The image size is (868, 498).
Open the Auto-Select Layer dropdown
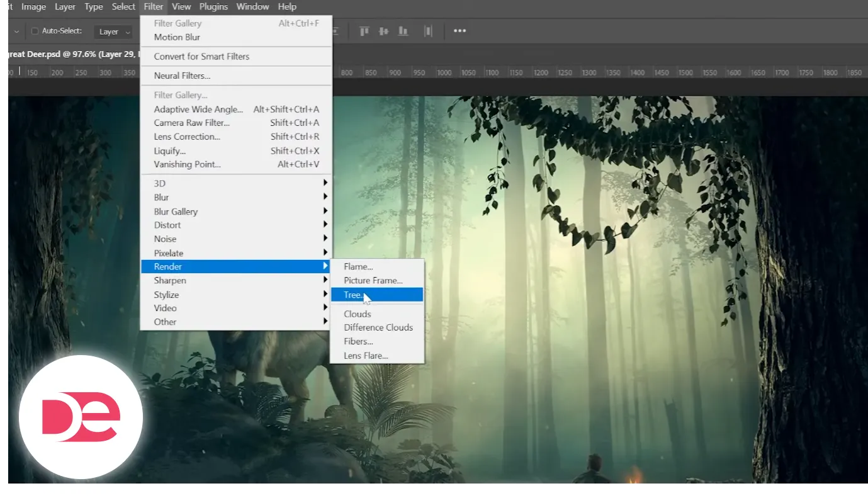(114, 31)
